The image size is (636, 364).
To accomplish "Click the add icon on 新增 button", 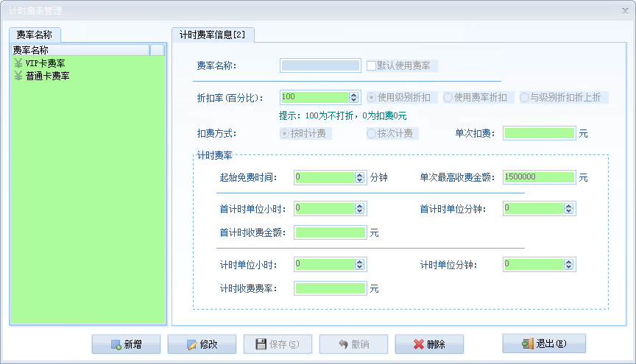I will point(116,345).
